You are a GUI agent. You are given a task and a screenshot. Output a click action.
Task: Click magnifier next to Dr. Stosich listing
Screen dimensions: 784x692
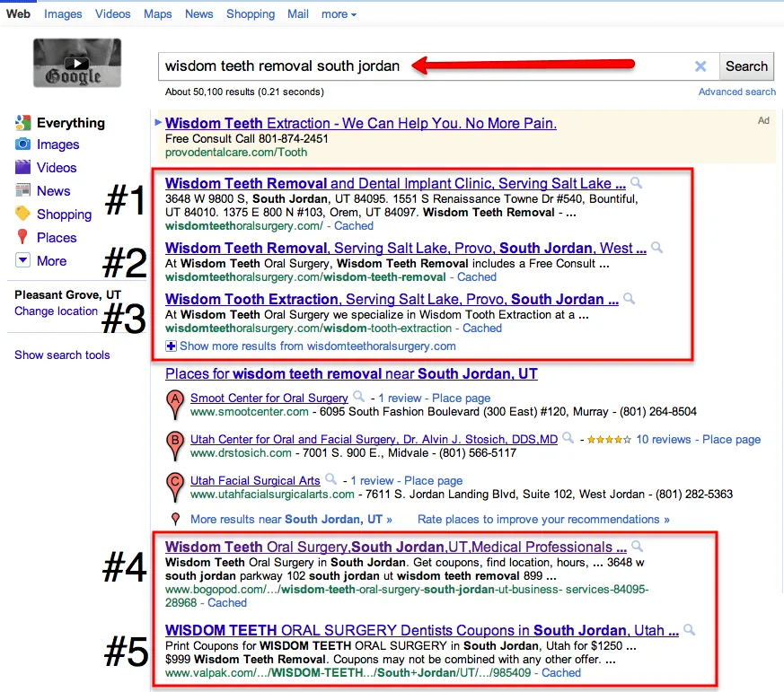click(x=568, y=438)
